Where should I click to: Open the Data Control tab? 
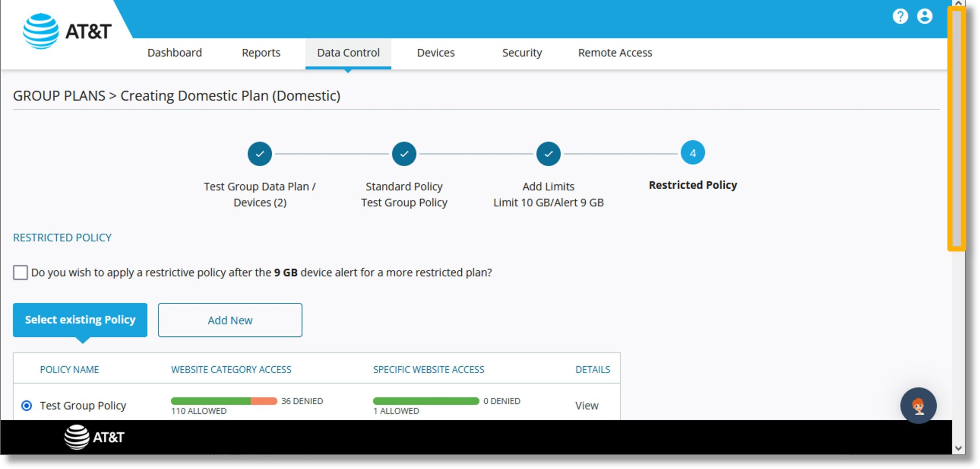click(x=348, y=52)
